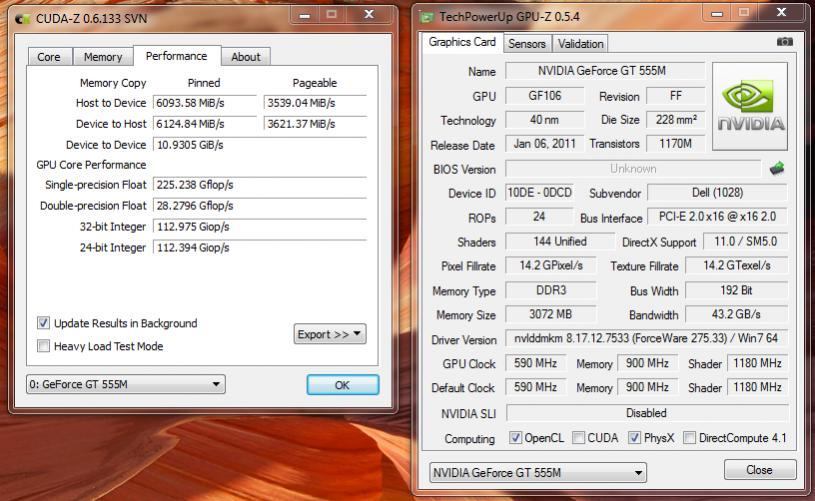Open the Export dropdown button in CUDA-Z
Viewport: 815px width, 501px height.
coord(330,334)
